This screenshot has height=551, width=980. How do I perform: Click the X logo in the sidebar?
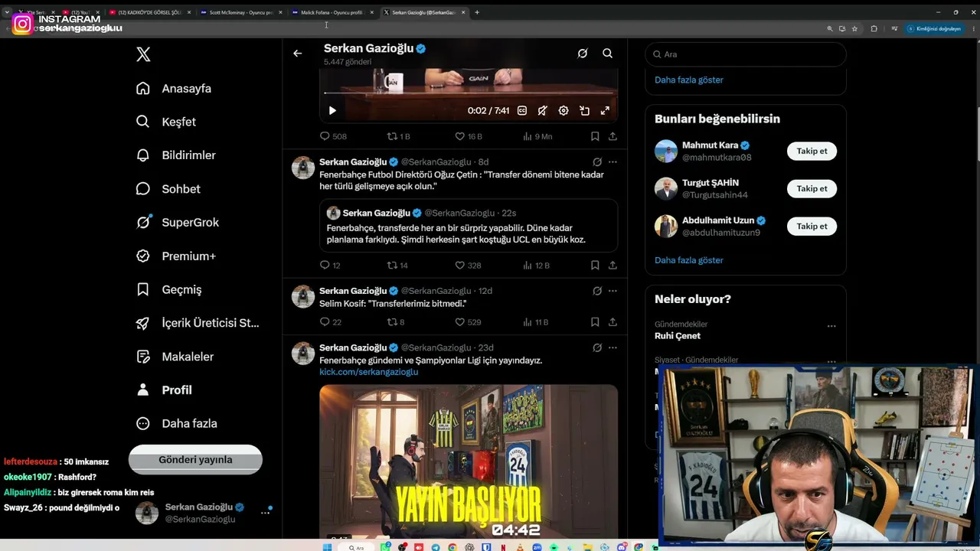click(143, 54)
